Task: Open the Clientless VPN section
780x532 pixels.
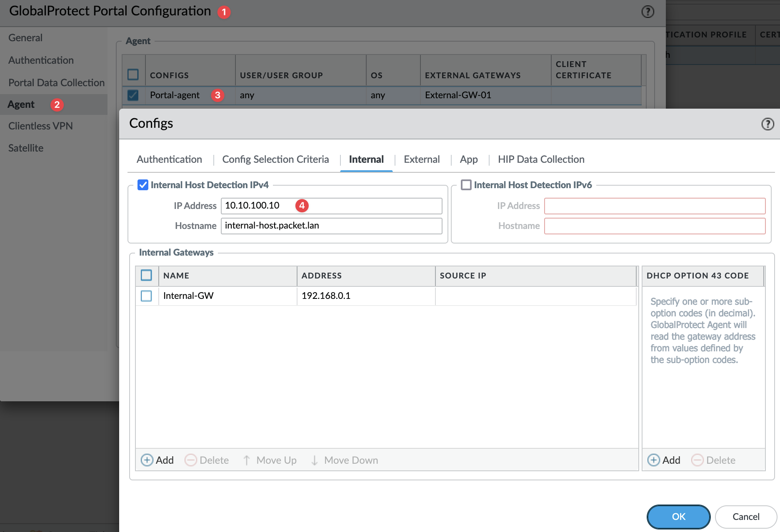Action: pyautogui.click(x=40, y=126)
